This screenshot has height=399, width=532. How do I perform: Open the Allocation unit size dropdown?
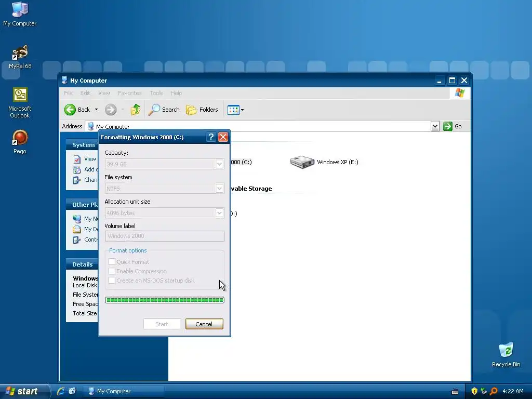click(220, 213)
